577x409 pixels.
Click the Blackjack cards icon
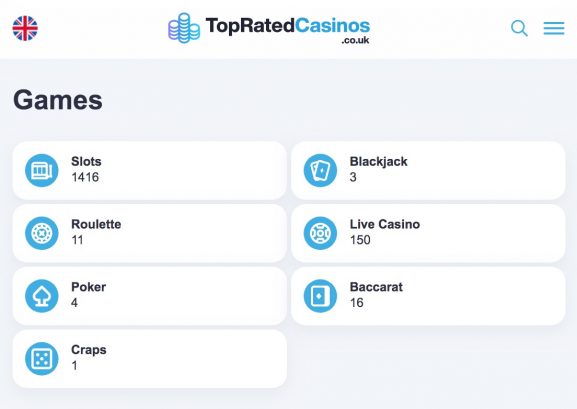(x=320, y=170)
